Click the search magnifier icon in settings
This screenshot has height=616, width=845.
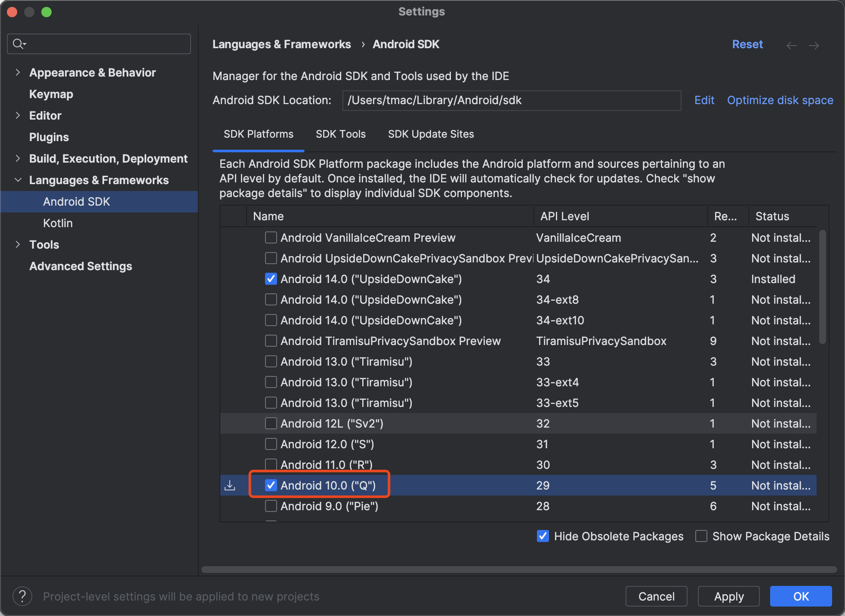click(18, 44)
